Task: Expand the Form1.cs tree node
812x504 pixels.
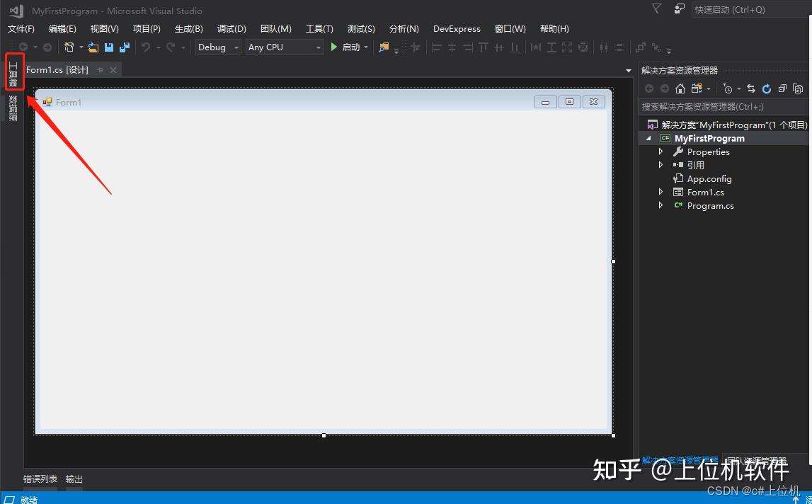Action: pyautogui.click(x=660, y=192)
